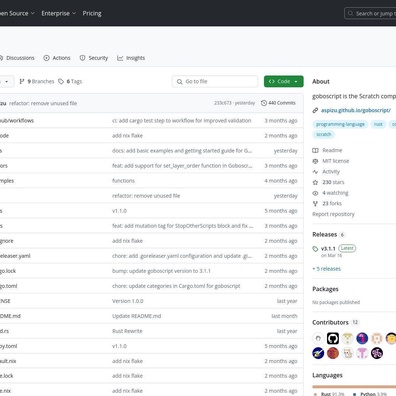Switch to the Security tab

tap(94, 58)
